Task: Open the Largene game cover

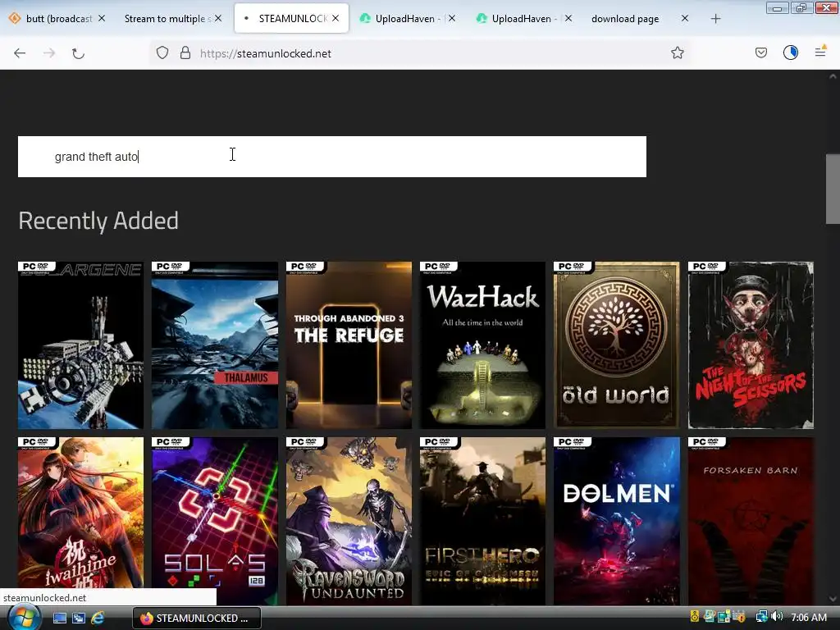Action: point(81,345)
